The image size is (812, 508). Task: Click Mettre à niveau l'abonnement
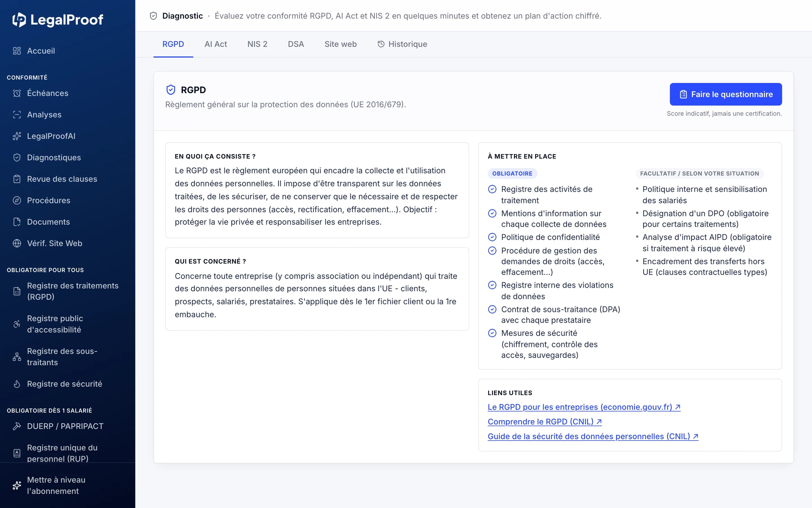[x=67, y=485]
